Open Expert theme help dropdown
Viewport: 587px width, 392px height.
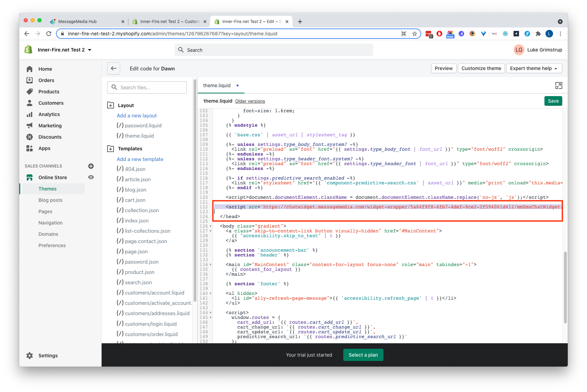534,68
